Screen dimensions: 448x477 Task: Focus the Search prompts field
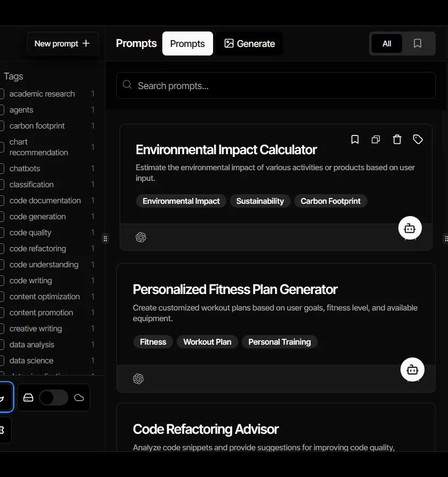click(x=276, y=85)
